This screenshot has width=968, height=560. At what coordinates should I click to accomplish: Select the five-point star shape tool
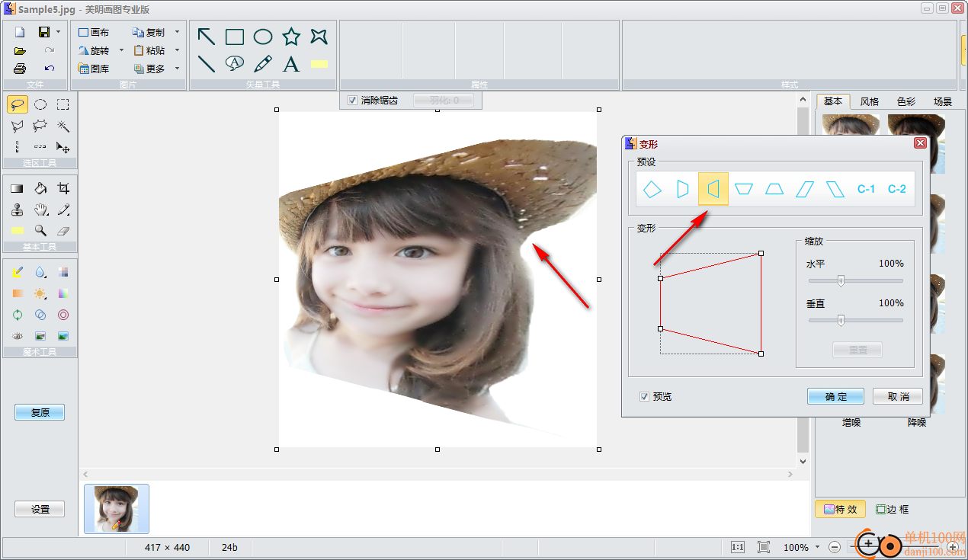coord(291,37)
